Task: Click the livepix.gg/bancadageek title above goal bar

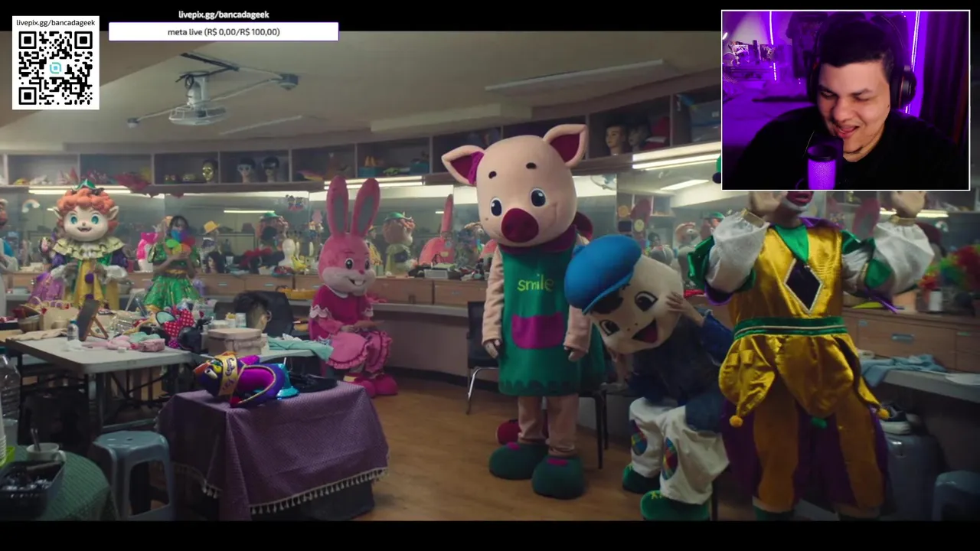Action: tap(224, 15)
